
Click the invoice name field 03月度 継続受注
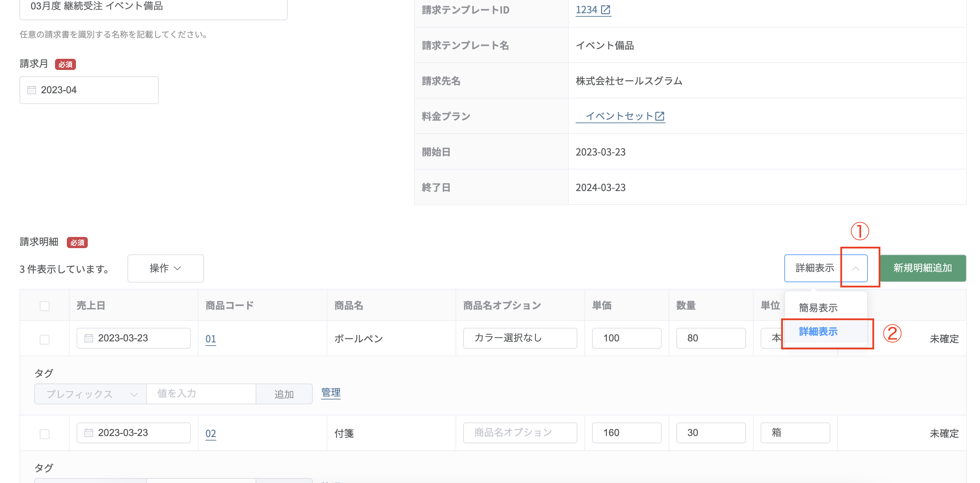coord(153,7)
